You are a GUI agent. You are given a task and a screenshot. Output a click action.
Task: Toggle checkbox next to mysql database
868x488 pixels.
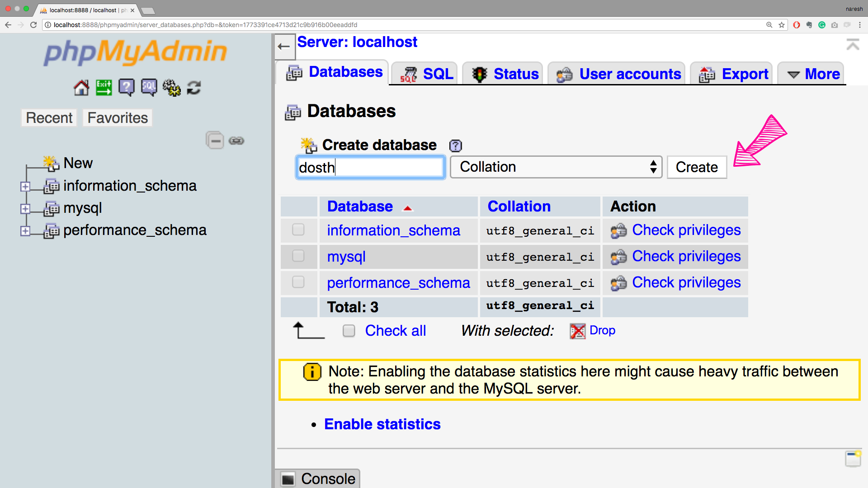coord(299,256)
